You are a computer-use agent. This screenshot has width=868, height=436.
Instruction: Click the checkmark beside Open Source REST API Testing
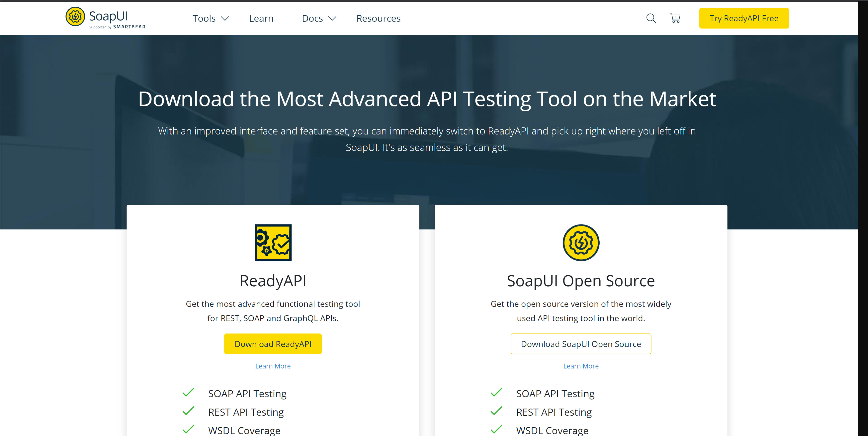pos(496,411)
